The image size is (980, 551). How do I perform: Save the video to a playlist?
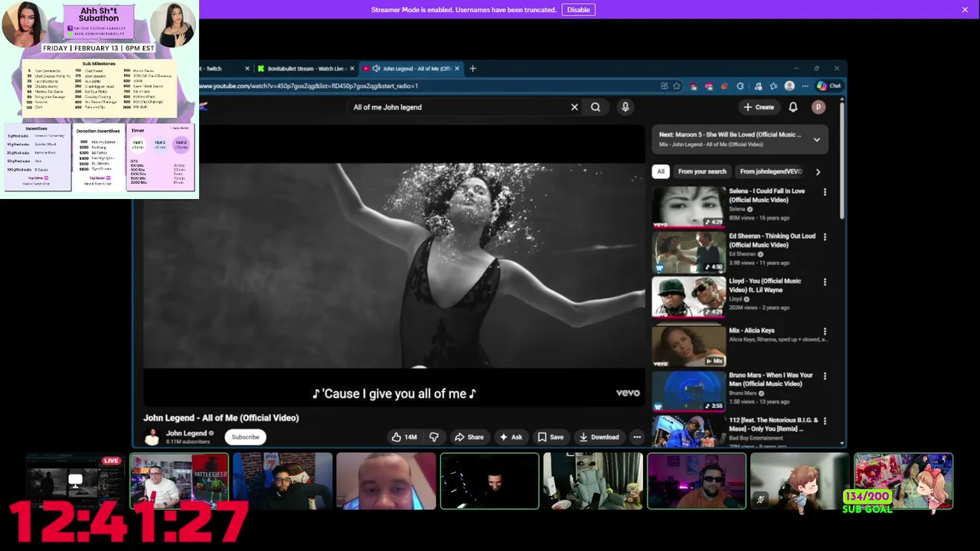click(x=550, y=437)
